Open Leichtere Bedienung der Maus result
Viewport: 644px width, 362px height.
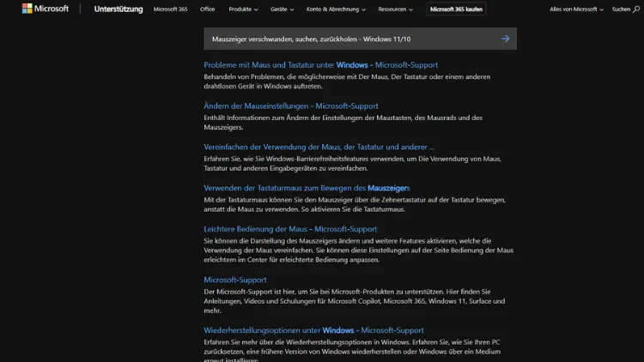click(x=290, y=229)
